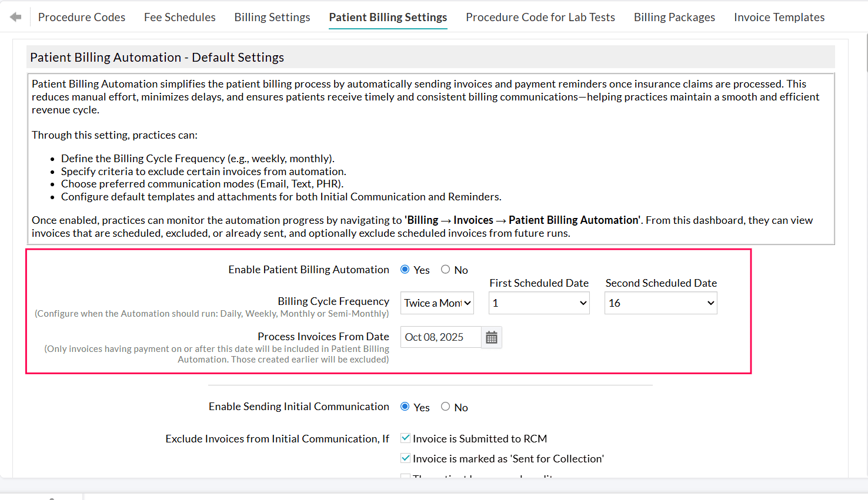Open the calendar date picker icon
Image resolution: width=868 pixels, height=500 pixels.
coord(492,337)
